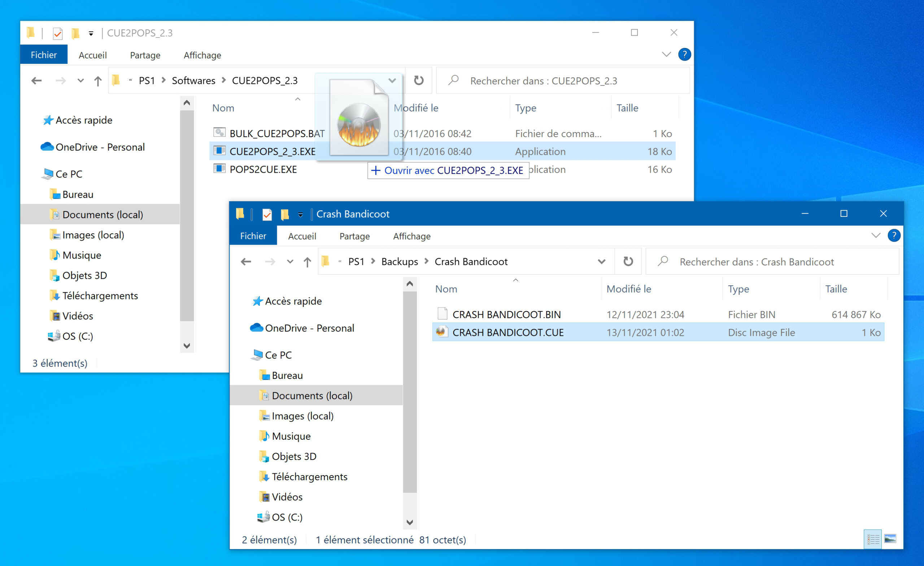Open quick access toolbar dropdown in Crash Bandicoot window

300,215
